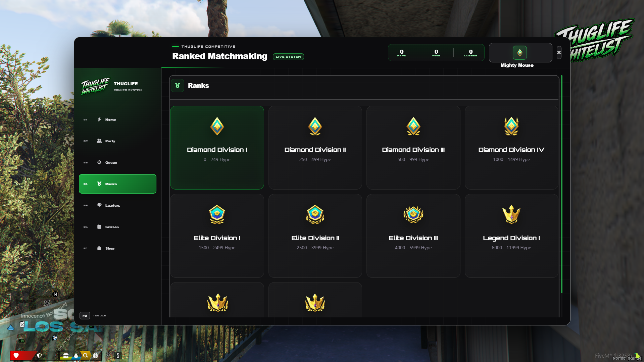644x362 pixels.
Task: Click the Season calendar icon
Action: (x=99, y=227)
